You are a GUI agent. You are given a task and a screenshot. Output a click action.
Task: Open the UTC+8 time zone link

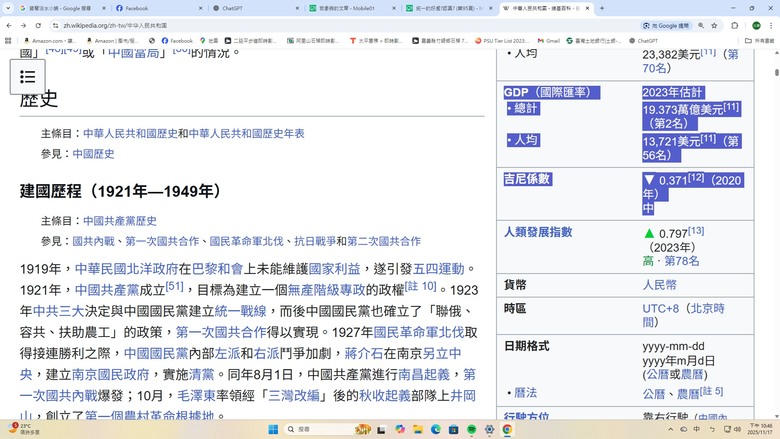(x=661, y=308)
